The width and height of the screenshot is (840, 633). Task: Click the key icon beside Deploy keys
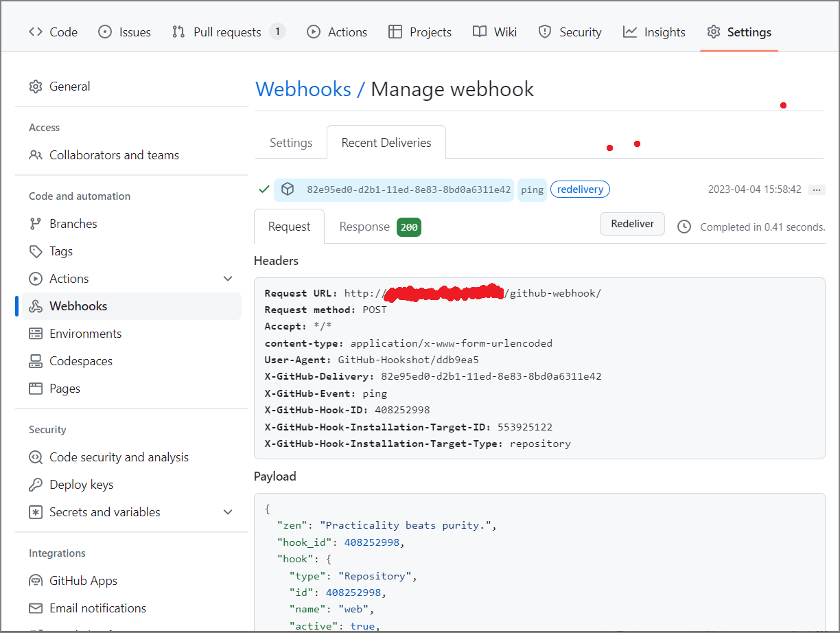[x=35, y=485]
